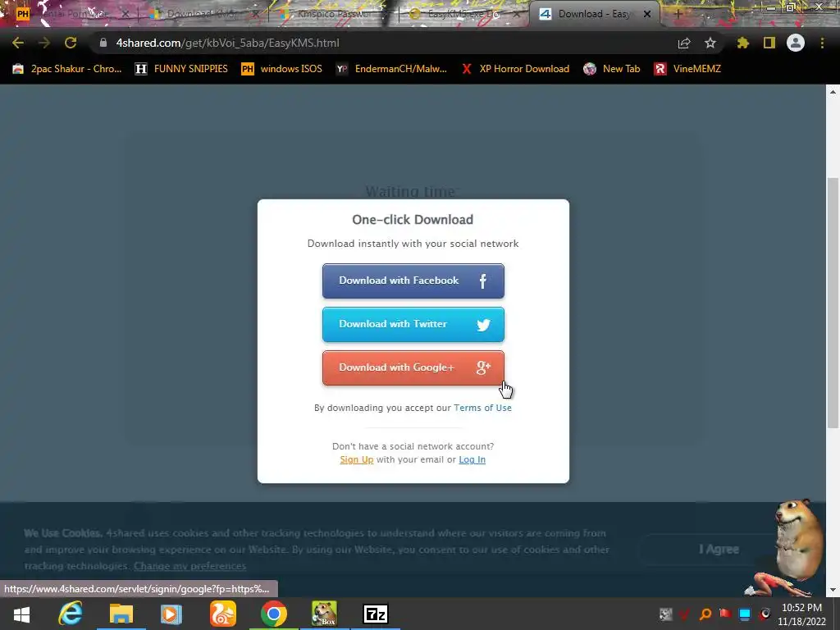Open Google Chrome taskbar icon
This screenshot has width=840, height=630.
[x=274, y=614]
